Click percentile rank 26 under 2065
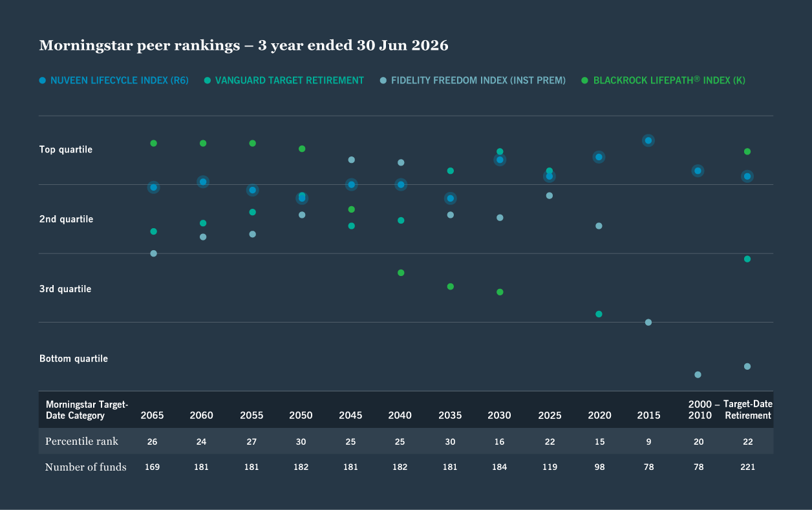Viewport: 812px width, 510px height. pos(153,441)
